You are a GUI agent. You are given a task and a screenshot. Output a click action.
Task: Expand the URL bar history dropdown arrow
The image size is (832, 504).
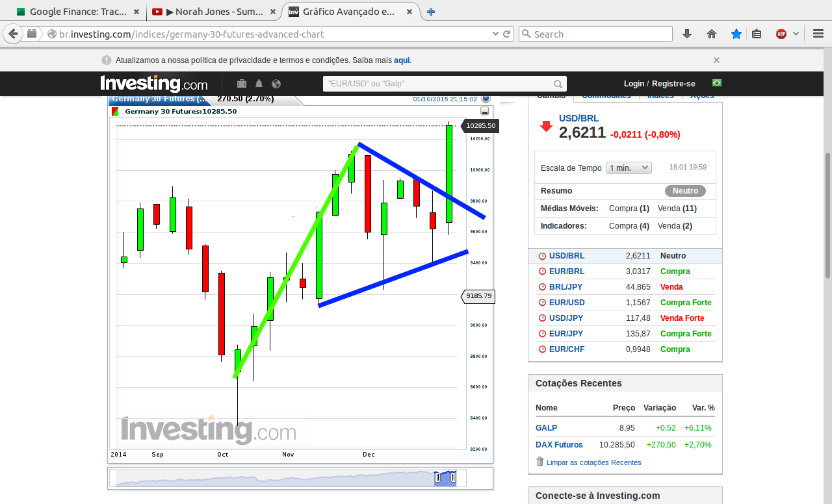(x=496, y=34)
